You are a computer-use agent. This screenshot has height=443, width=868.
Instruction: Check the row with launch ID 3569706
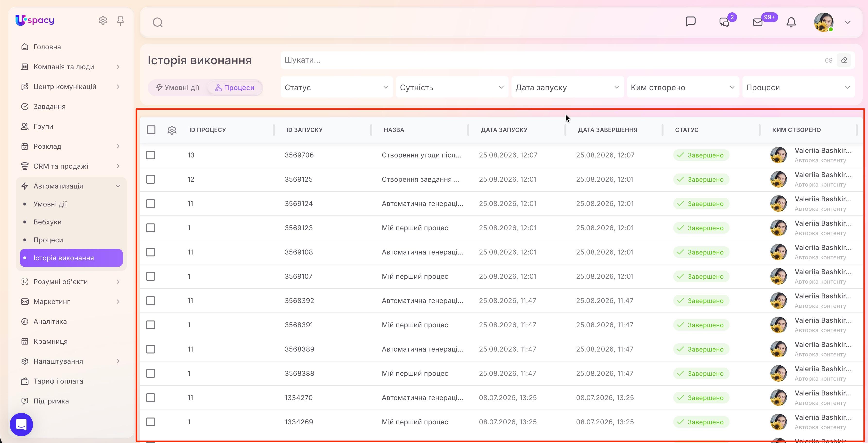151,155
